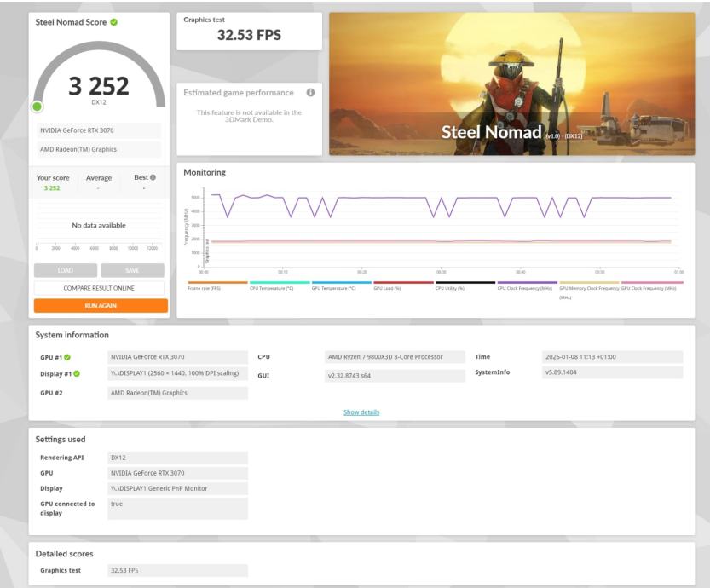The image size is (710, 588).
Task: Open COMPARE RESULT ONLINE
Action: tap(99, 288)
